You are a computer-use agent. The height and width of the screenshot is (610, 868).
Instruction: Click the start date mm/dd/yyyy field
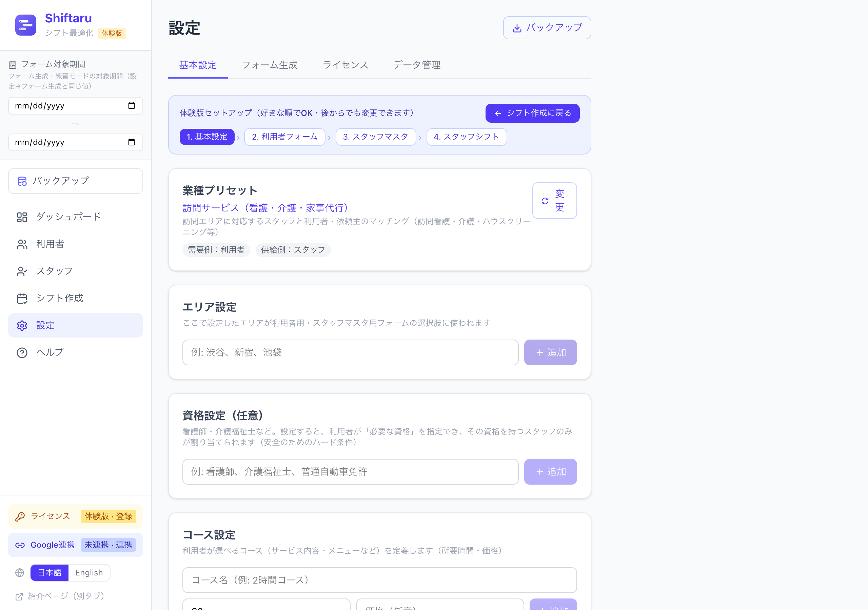pyautogui.click(x=76, y=105)
